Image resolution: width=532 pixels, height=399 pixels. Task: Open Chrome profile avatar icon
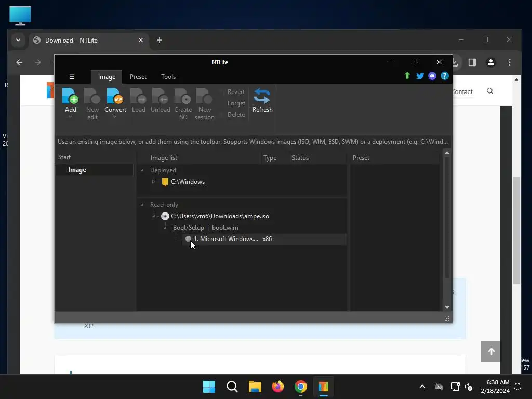[x=490, y=62]
